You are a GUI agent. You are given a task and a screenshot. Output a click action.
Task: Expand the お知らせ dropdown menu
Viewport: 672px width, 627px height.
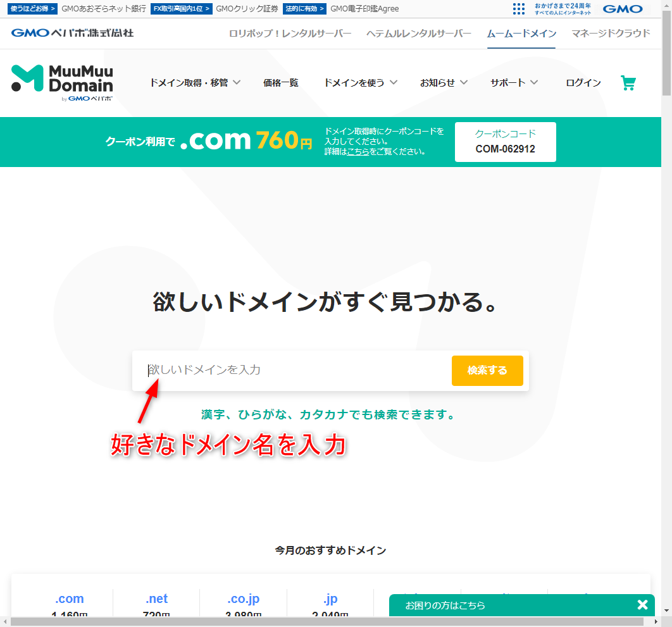(444, 83)
